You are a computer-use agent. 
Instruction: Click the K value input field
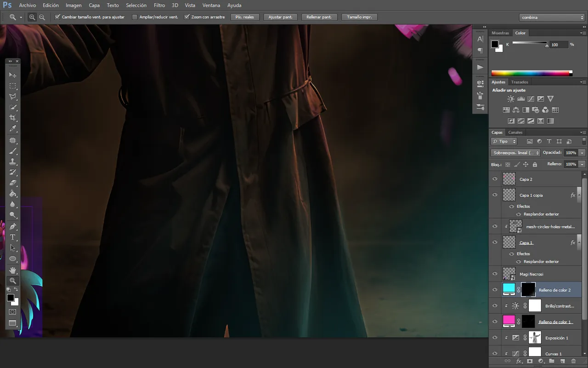(x=559, y=45)
